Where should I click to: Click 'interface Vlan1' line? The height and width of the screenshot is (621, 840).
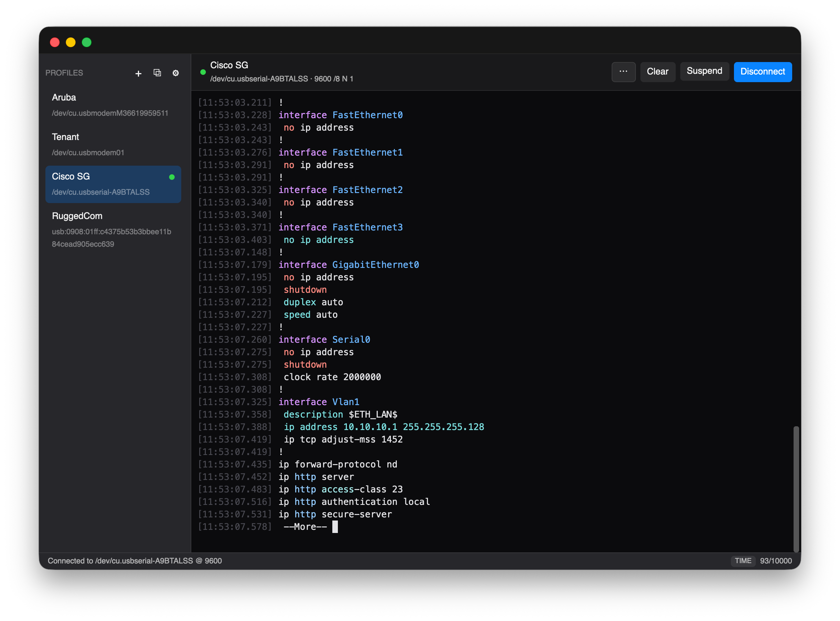319,402
